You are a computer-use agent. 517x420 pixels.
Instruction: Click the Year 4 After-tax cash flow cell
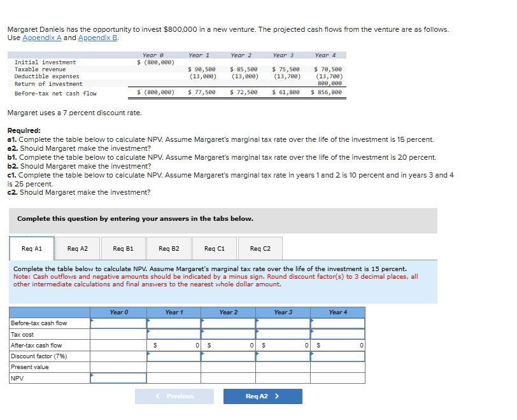pos(337,345)
